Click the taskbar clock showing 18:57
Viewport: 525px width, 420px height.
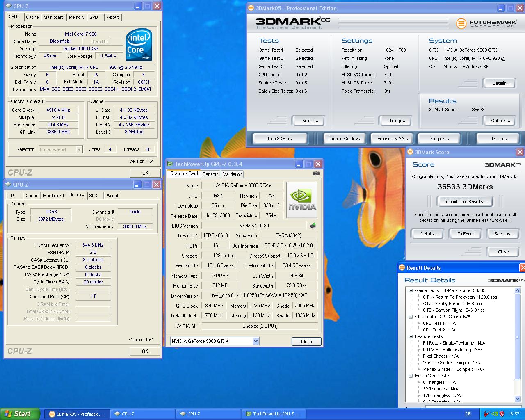(x=514, y=414)
